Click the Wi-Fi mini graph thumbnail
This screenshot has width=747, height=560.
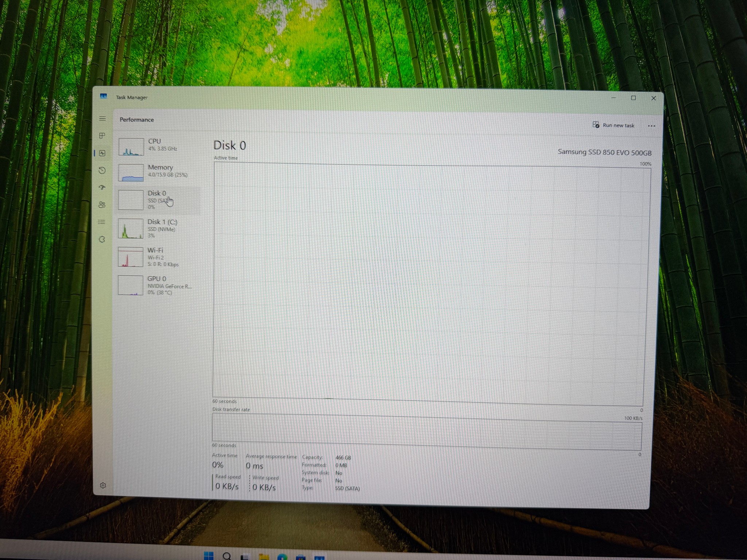click(131, 257)
